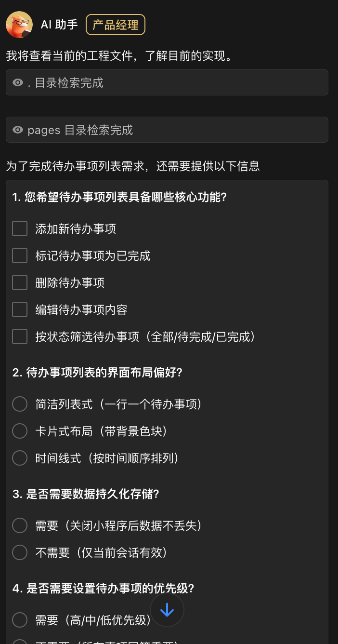Check the 添加新待办事项 checkbox

(20, 228)
